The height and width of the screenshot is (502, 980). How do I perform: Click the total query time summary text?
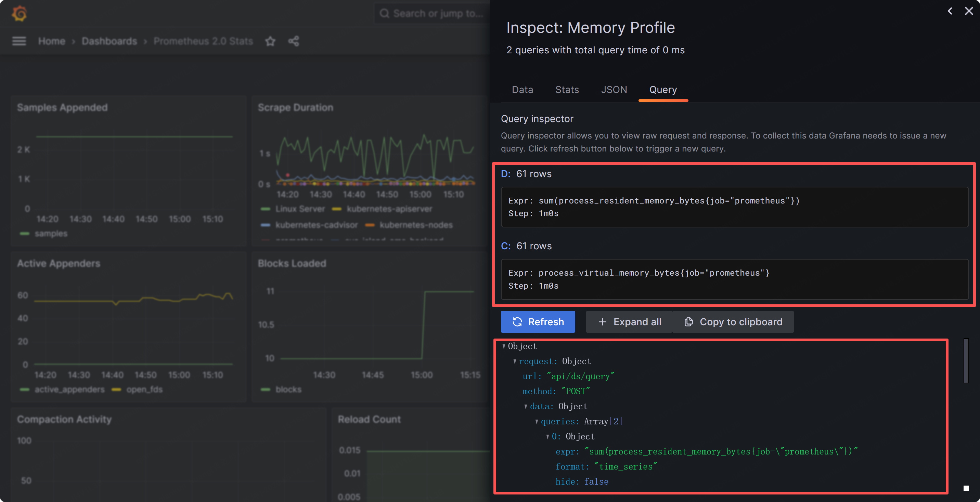(595, 50)
